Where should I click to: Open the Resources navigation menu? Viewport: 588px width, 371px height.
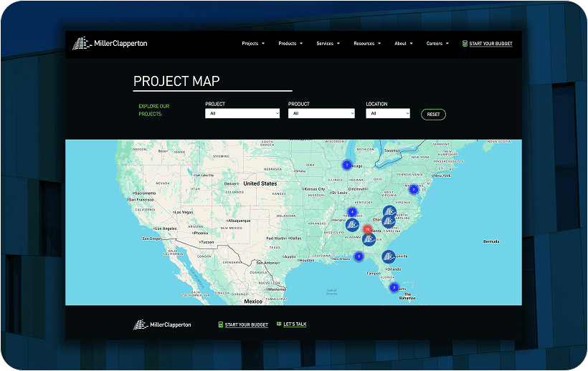point(367,44)
